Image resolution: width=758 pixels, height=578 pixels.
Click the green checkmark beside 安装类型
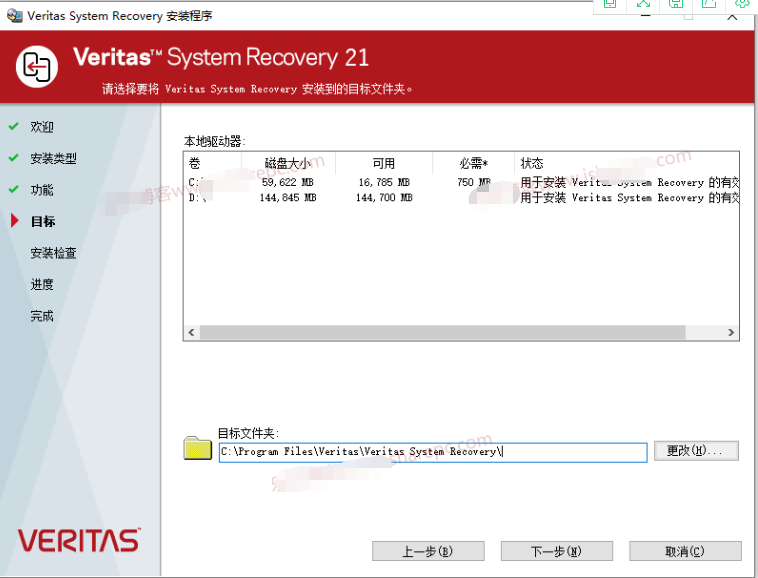pyautogui.click(x=14, y=158)
